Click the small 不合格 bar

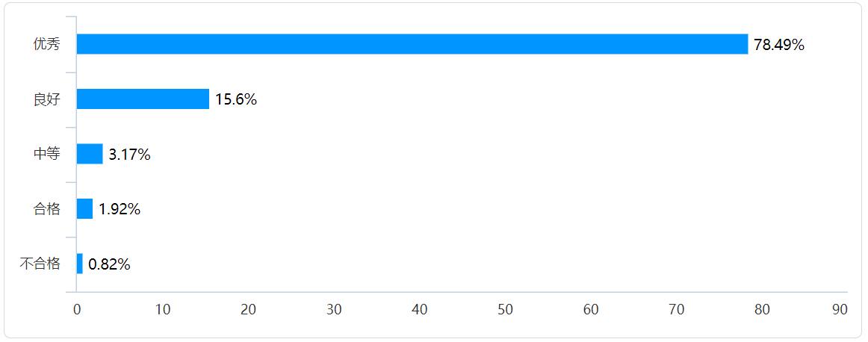80,264
